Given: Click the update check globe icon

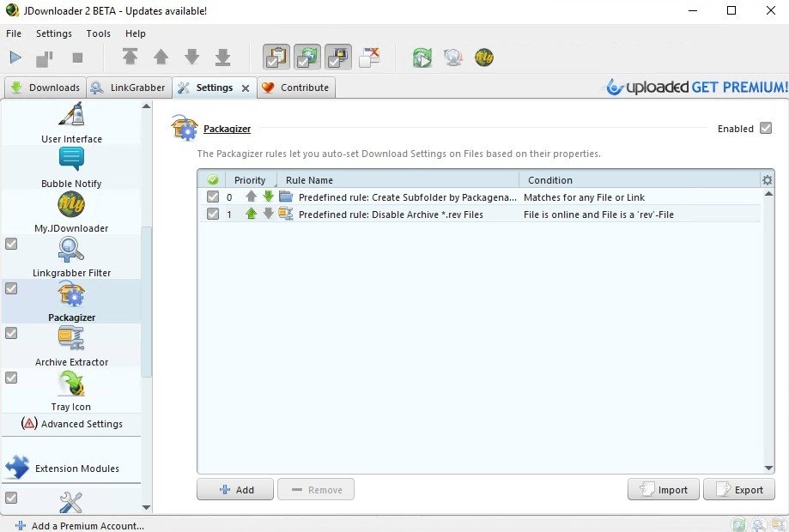Looking at the screenshot, I should point(453,57).
